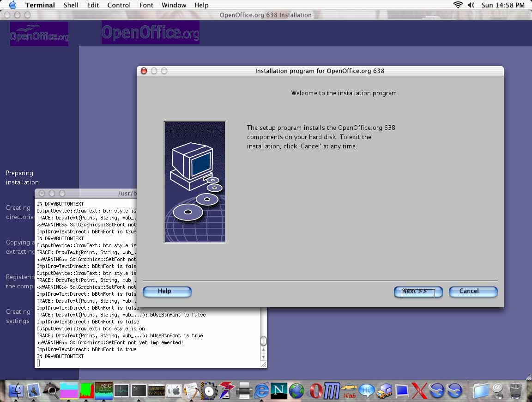Screen dimensions: 532x402
Task: Open the pink and cyan memory monitor
Action: [68, 390]
